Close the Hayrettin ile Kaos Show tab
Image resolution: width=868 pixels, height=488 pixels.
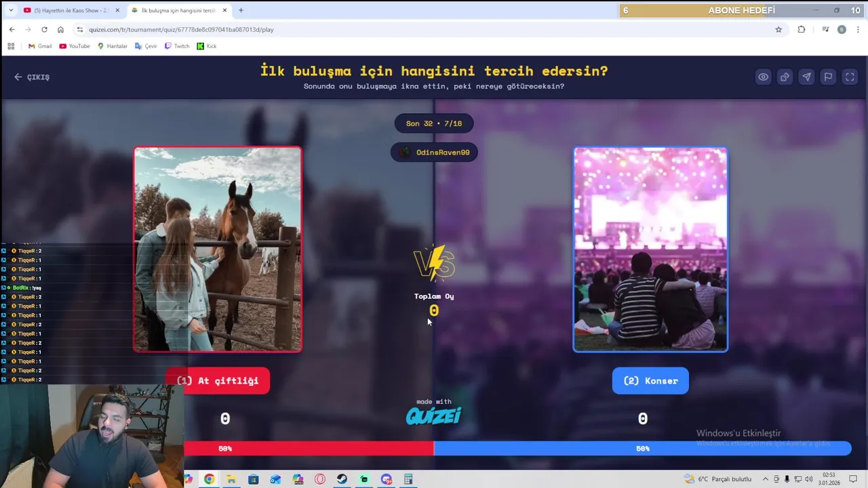coord(117,10)
